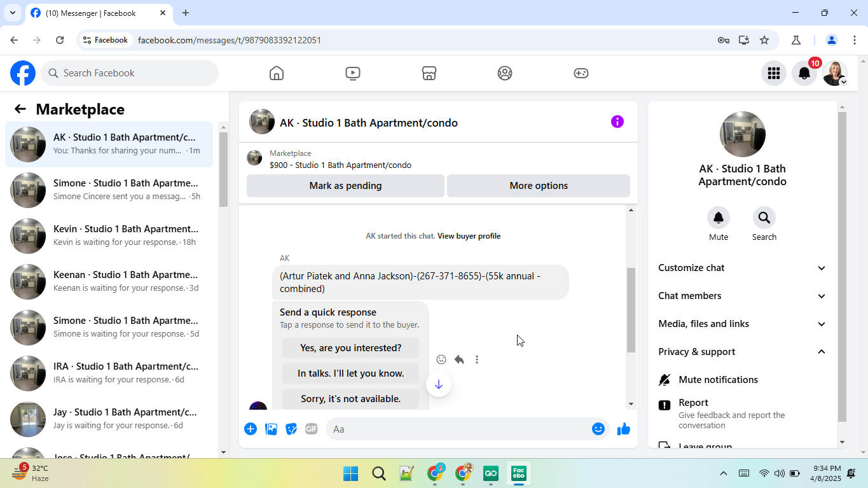This screenshot has width=868, height=488.
Task: Open the Groups icon in top nav
Action: pos(505,73)
